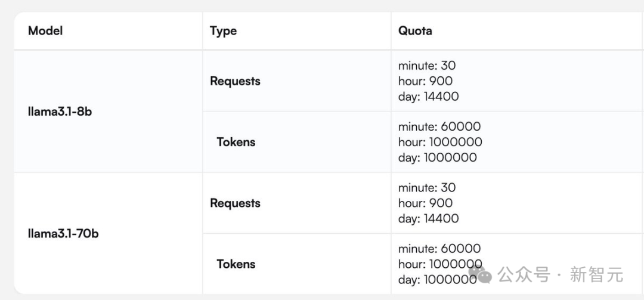Click 'minute: 60000' in llama3.1-8b Tokens quota
644x300 pixels.
(x=439, y=126)
